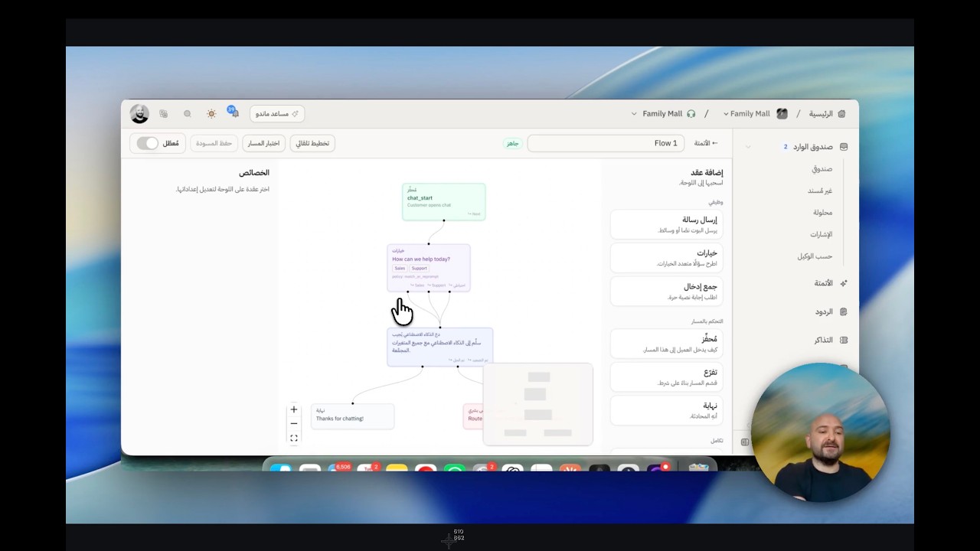This screenshot has width=980, height=551.
Task: Open the الإشارات sidebar item
Action: coord(821,234)
